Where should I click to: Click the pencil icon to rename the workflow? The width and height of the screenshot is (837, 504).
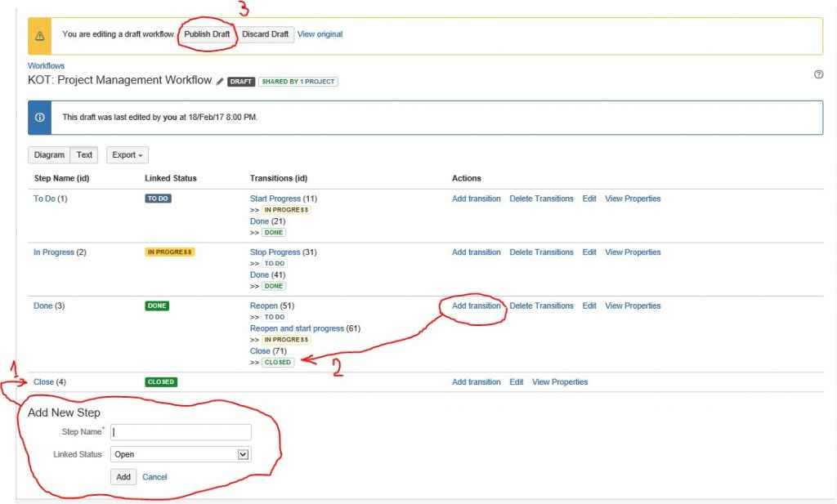(x=219, y=82)
